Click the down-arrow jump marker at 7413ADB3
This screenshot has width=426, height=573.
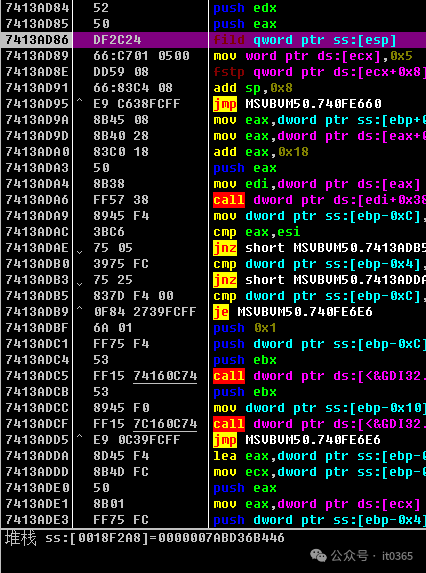(x=80, y=284)
